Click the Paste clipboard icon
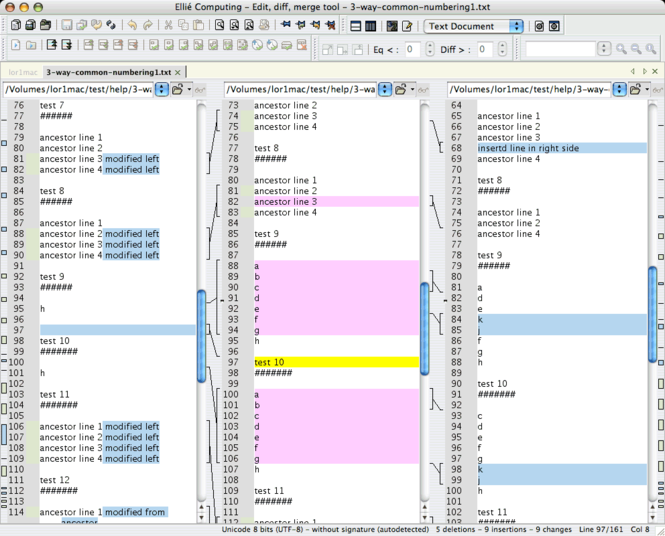 point(198,26)
